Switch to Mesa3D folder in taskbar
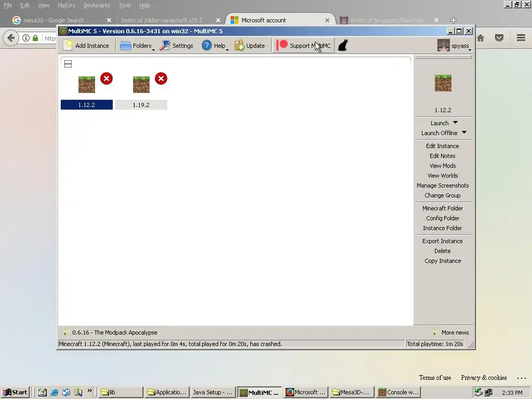 [x=352, y=392]
